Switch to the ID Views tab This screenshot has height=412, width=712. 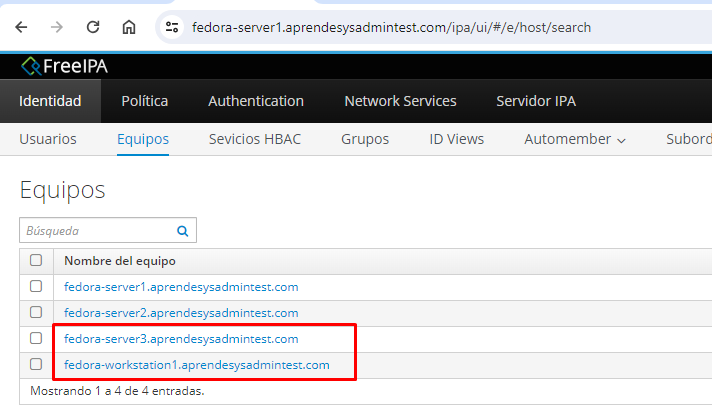point(456,139)
